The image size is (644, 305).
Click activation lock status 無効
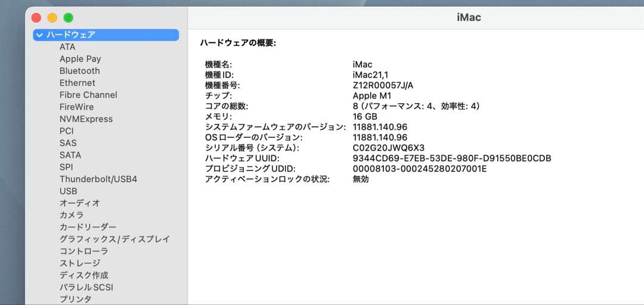pos(361,179)
